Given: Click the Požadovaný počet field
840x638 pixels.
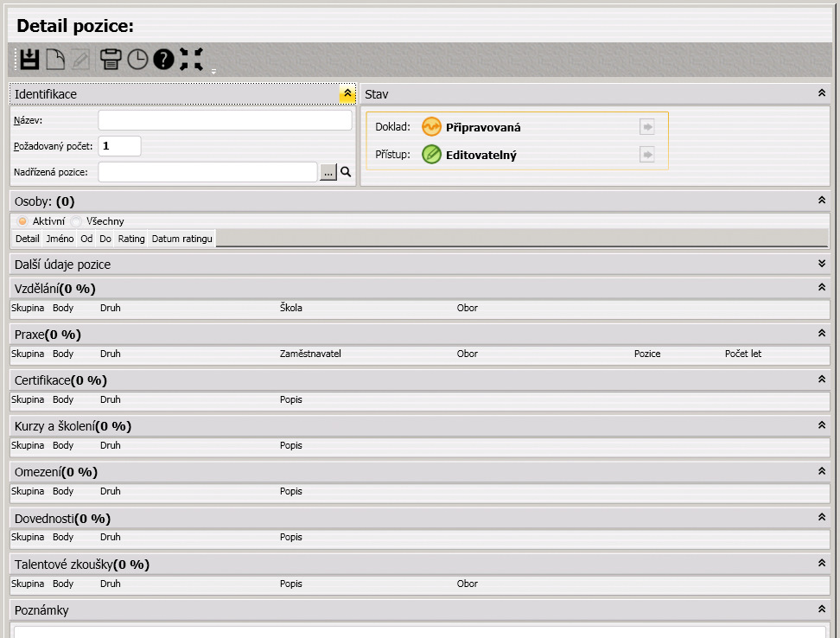Looking at the screenshot, I should pyautogui.click(x=119, y=146).
